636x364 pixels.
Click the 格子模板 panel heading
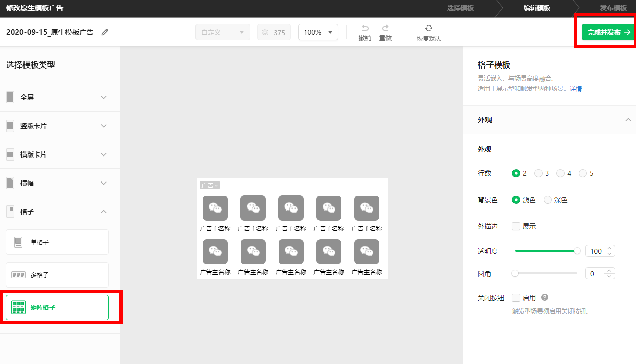pyautogui.click(x=494, y=65)
